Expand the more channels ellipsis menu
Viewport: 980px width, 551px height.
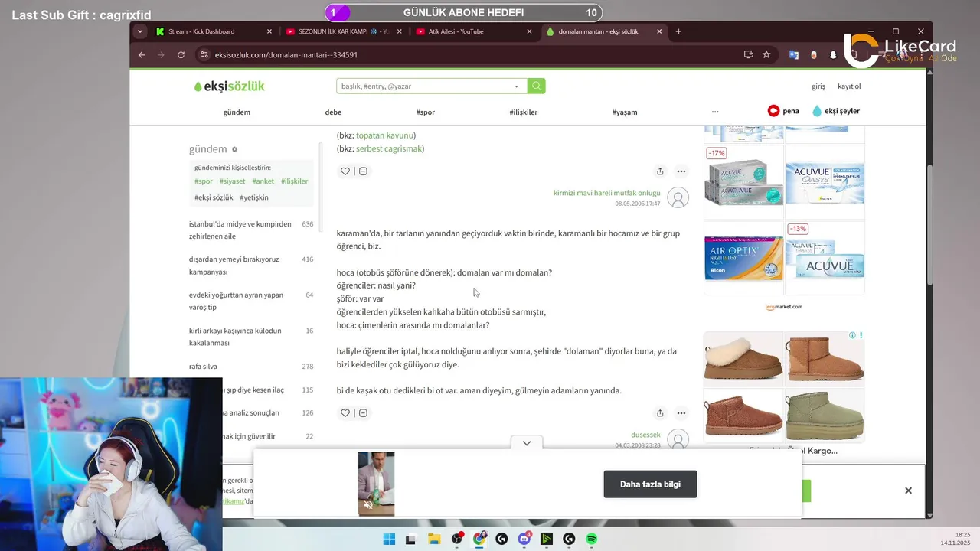pos(715,112)
